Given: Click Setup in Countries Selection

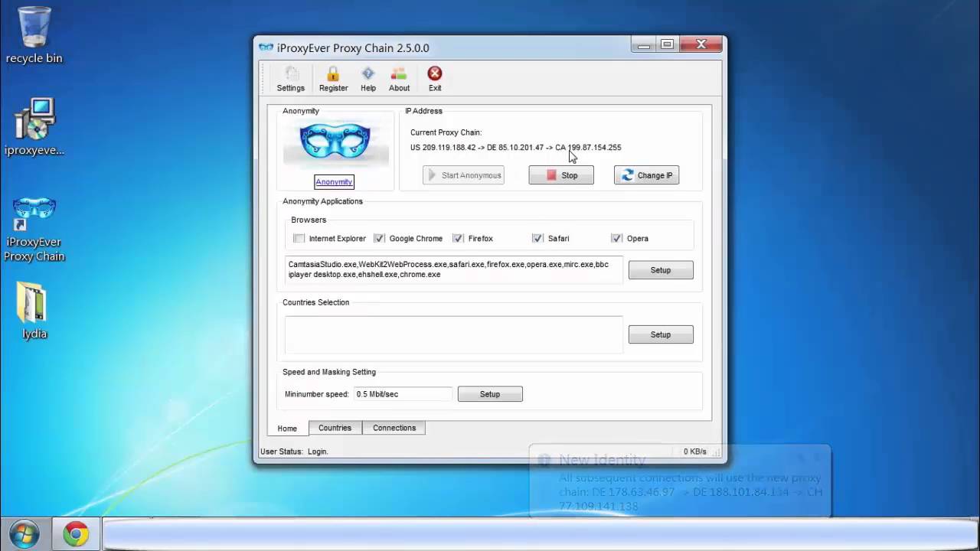Looking at the screenshot, I should (661, 334).
